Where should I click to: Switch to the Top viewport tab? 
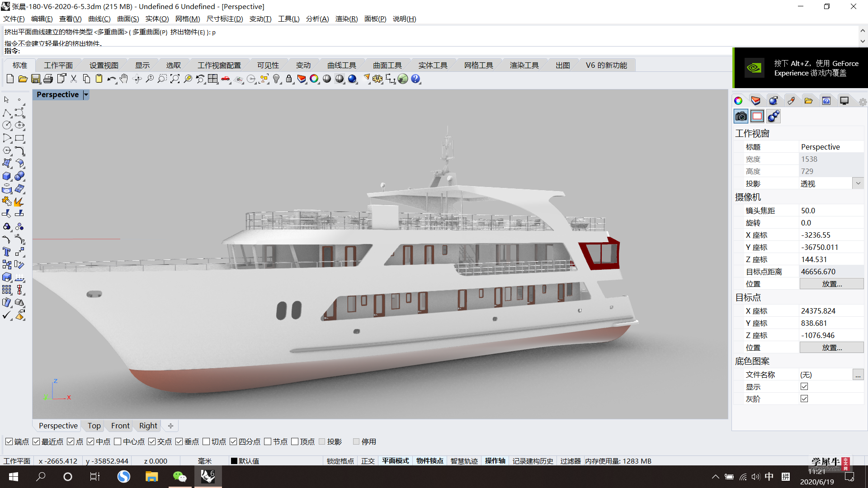[x=94, y=426]
